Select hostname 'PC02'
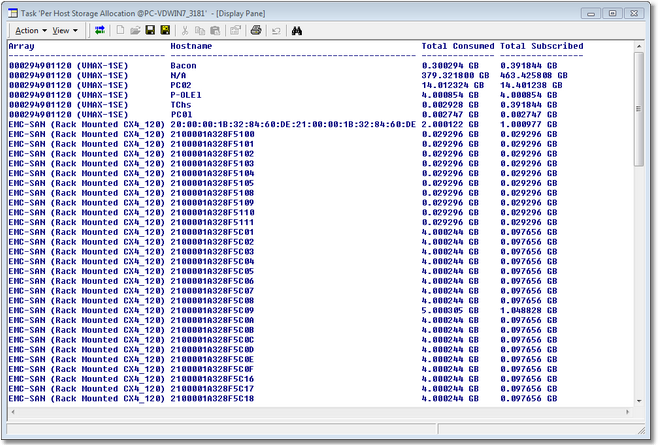 pyautogui.click(x=181, y=85)
